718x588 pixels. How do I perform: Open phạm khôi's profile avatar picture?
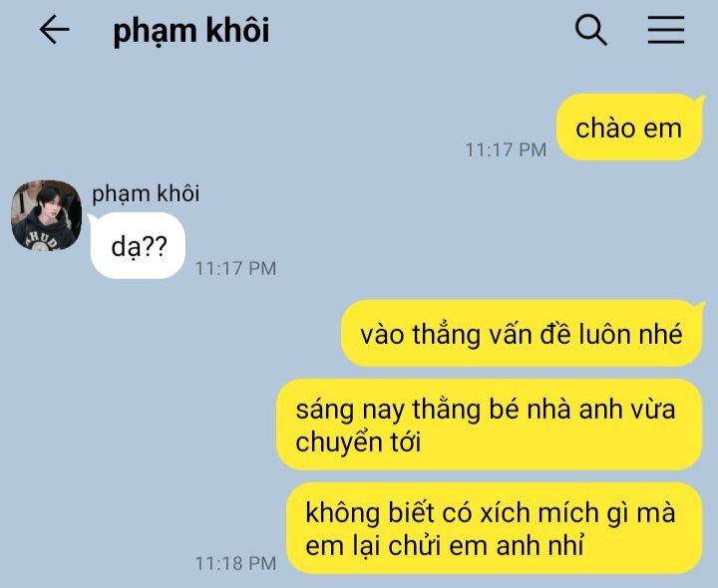pos(47,215)
